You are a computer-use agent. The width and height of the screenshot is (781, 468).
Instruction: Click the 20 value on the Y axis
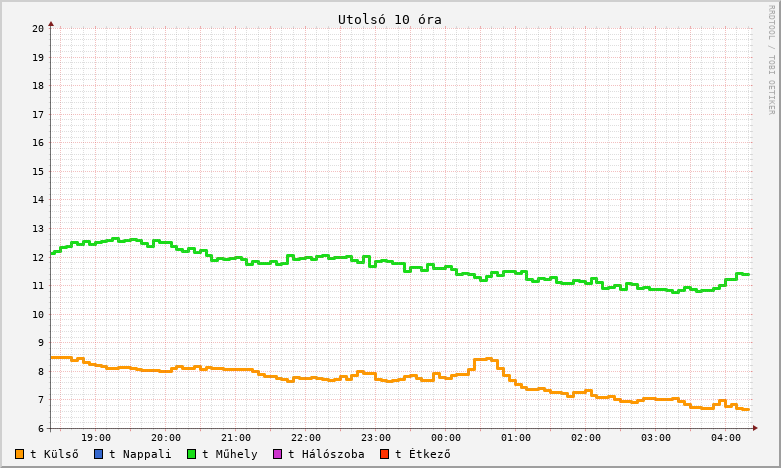point(38,28)
